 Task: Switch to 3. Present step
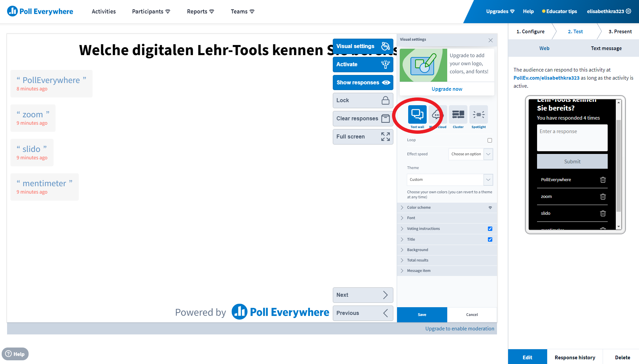pos(620,32)
